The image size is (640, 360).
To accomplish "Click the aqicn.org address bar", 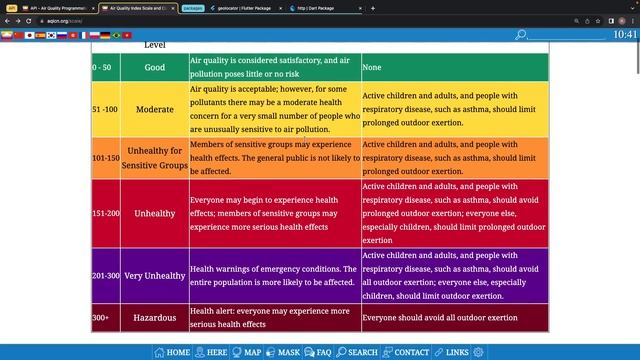I will pos(302,21).
